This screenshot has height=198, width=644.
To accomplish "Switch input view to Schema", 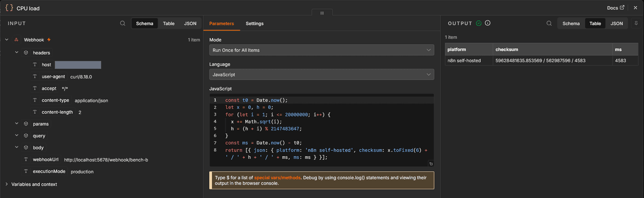I will [x=144, y=24].
